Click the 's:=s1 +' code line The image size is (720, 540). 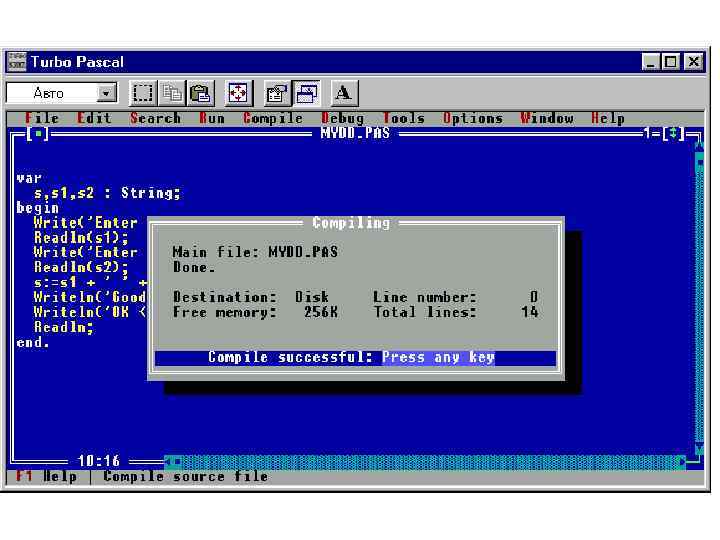click(x=90, y=282)
